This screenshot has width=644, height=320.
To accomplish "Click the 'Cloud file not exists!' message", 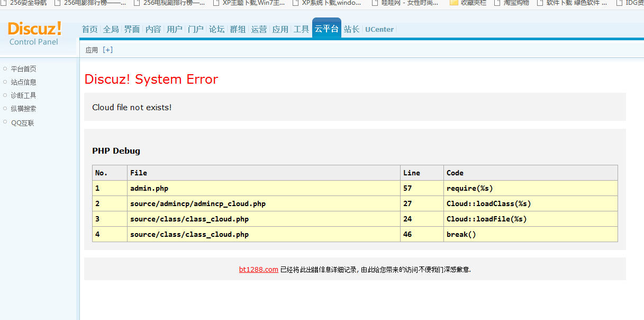I will tap(132, 108).
